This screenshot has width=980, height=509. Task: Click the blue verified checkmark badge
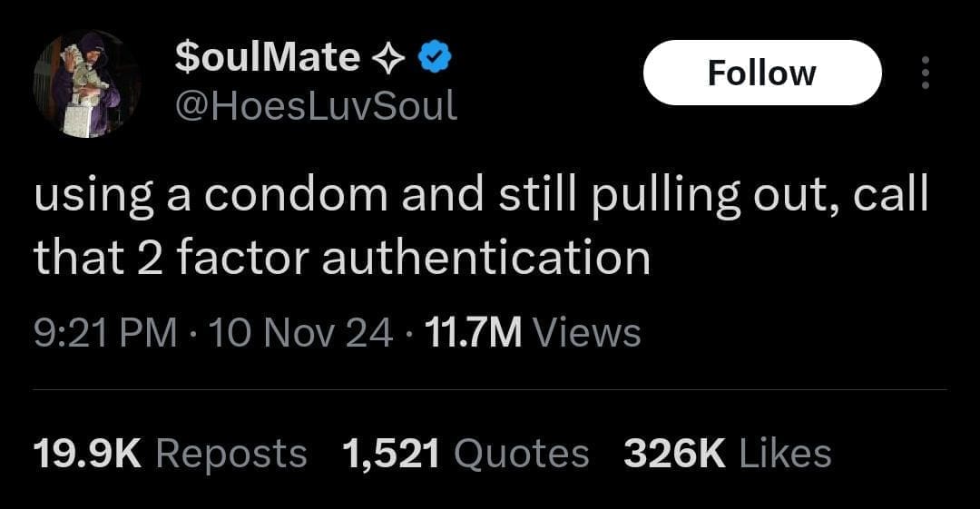coord(436,59)
